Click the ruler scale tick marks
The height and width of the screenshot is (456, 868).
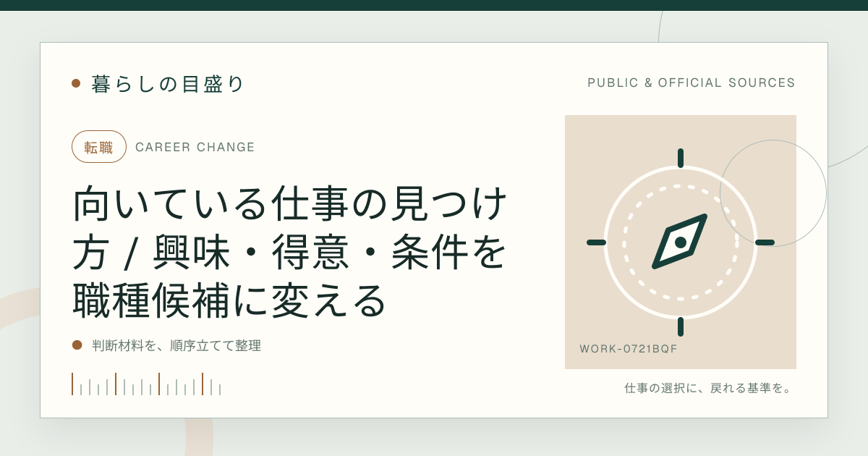[146, 384]
